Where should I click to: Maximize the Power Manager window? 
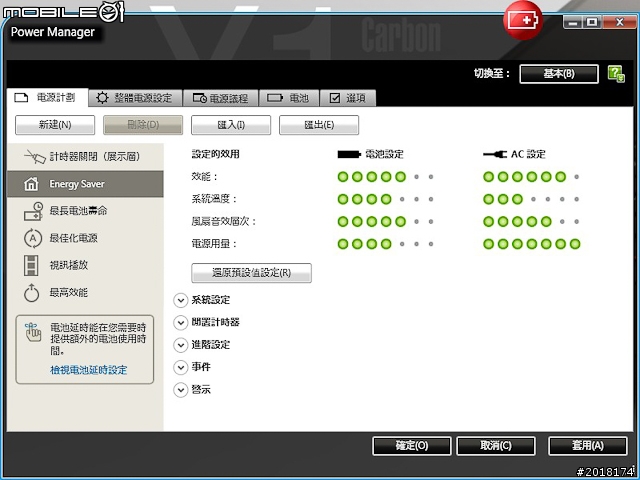[592, 22]
